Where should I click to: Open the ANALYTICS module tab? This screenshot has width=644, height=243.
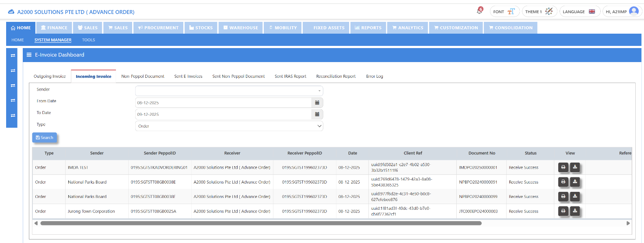(408, 28)
